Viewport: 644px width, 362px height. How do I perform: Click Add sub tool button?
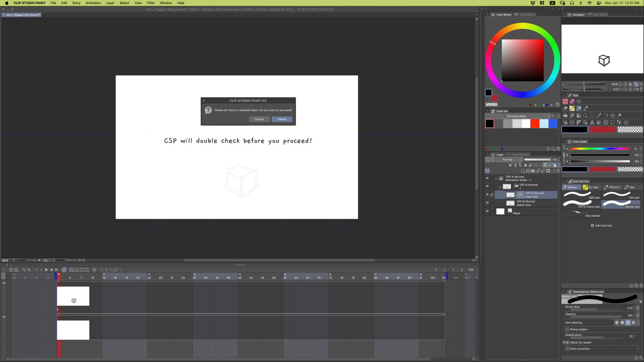[601, 226]
